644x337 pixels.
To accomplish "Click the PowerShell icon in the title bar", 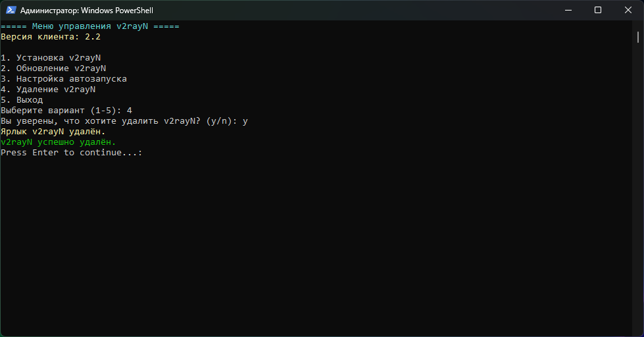I will pyautogui.click(x=11, y=10).
